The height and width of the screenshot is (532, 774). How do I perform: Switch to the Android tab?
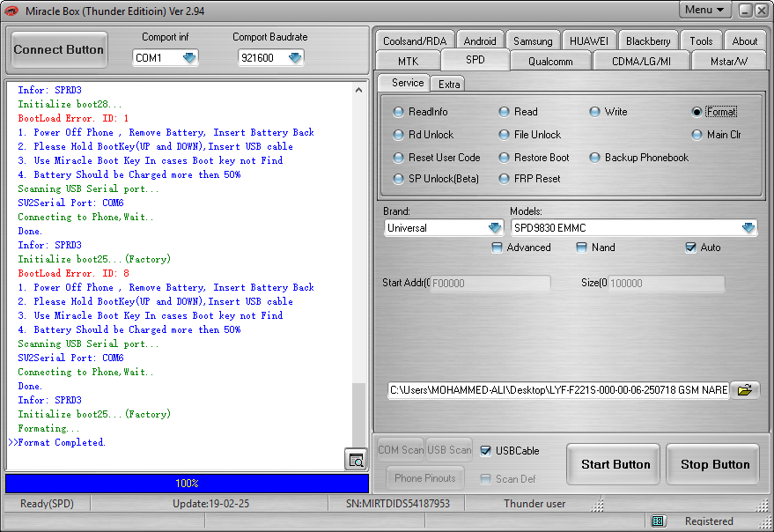coord(480,41)
